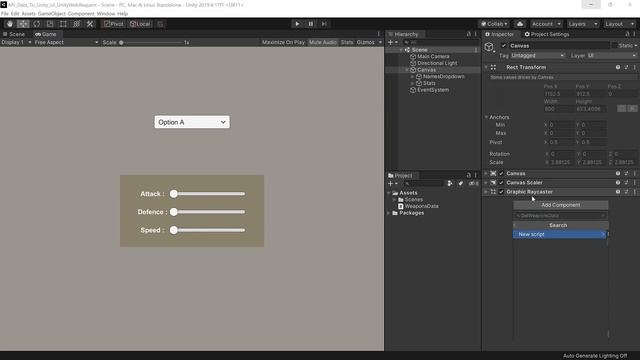Select New script in Add Component list
This screenshot has width=640, height=360.
point(560,234)
